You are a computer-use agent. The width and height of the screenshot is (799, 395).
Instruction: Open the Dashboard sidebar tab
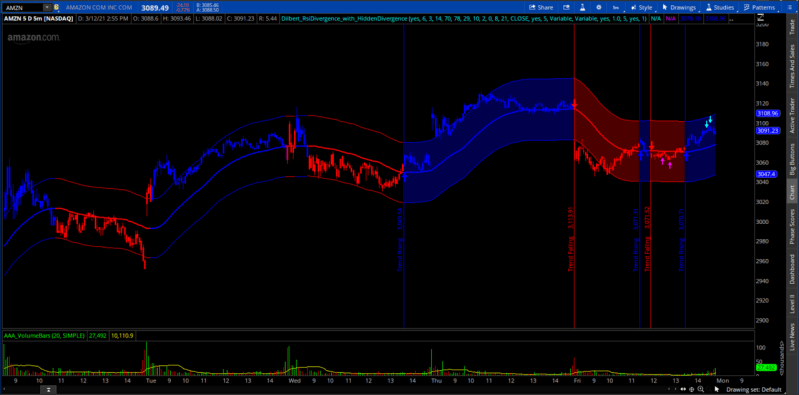pos(792,269)
